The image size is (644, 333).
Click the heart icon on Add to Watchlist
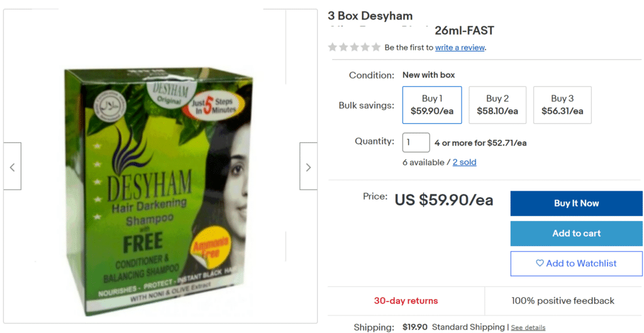540,264
